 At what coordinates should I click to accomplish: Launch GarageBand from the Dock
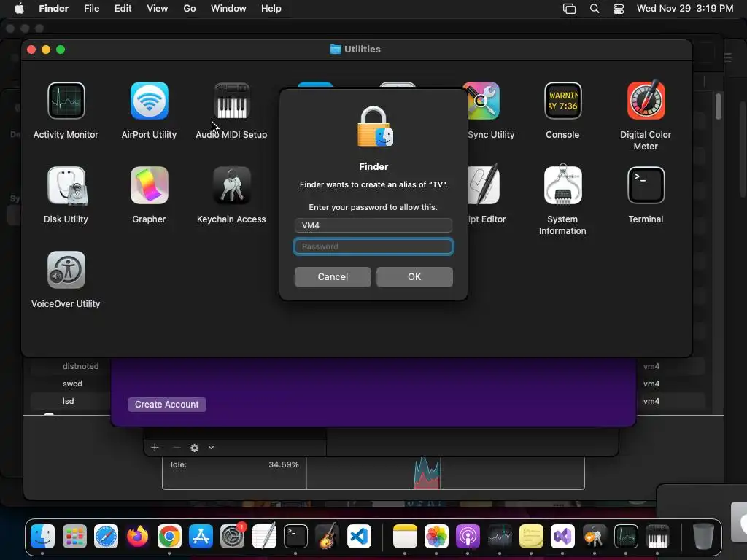tap(328, 537)
